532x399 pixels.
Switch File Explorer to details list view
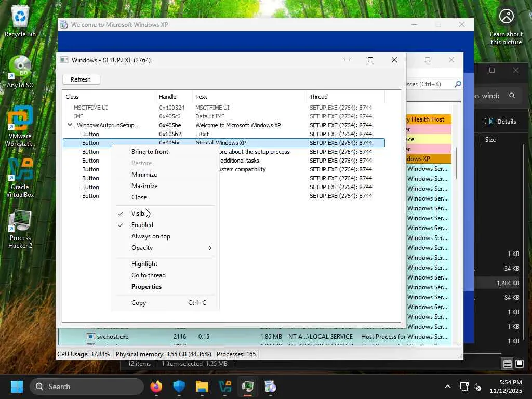tap(507, 364)
